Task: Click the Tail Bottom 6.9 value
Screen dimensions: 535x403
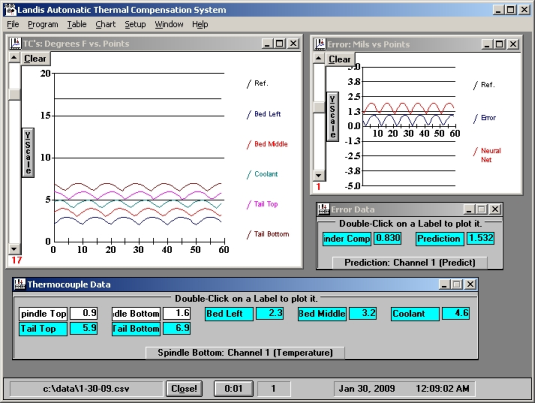Action: click(177, 328)
